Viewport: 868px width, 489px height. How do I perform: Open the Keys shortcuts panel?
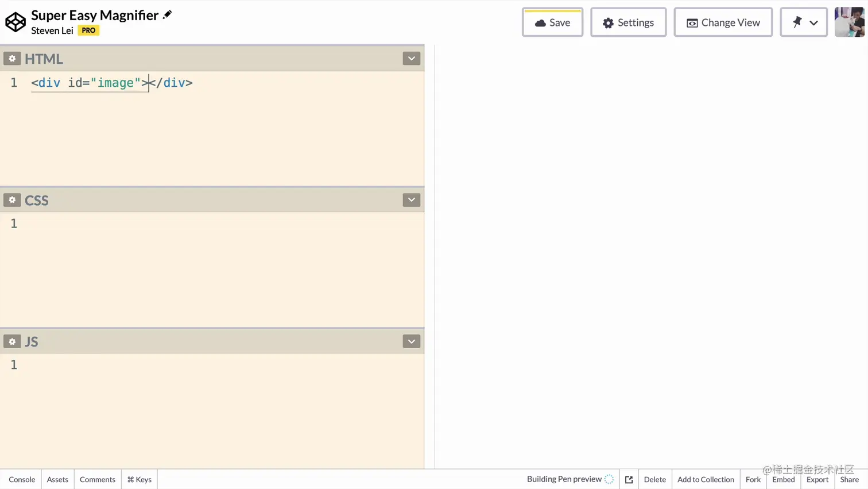click(x=139, y=479)
